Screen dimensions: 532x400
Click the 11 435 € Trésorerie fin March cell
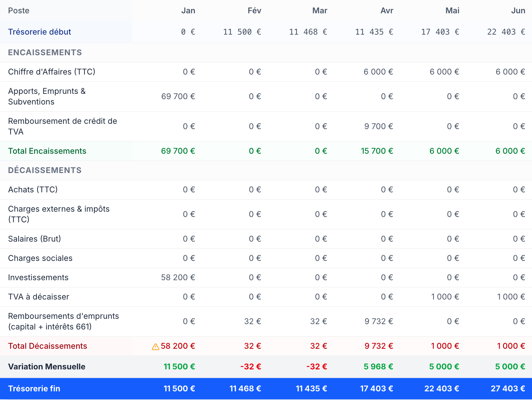click(312, 389)
